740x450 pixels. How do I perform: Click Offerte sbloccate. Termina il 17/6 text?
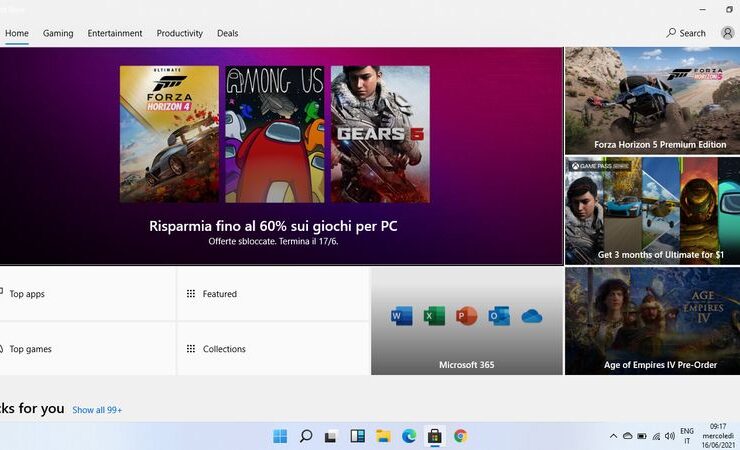273,242
